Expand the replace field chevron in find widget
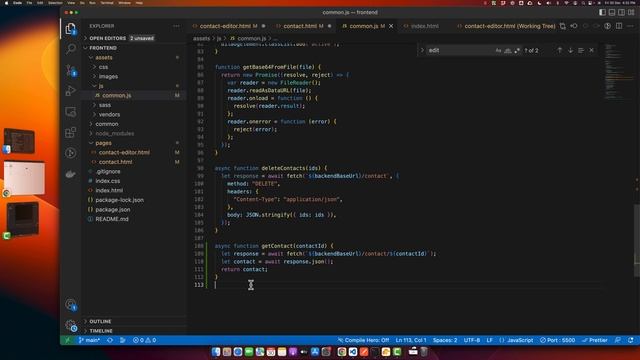The height and width of the screenshot is (360, 640). tap(422, 50)
